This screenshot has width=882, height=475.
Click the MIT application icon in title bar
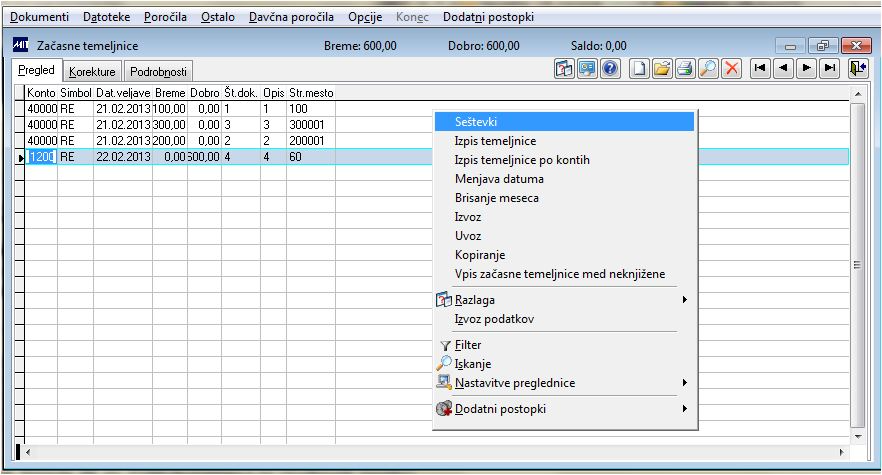point(20,44)
